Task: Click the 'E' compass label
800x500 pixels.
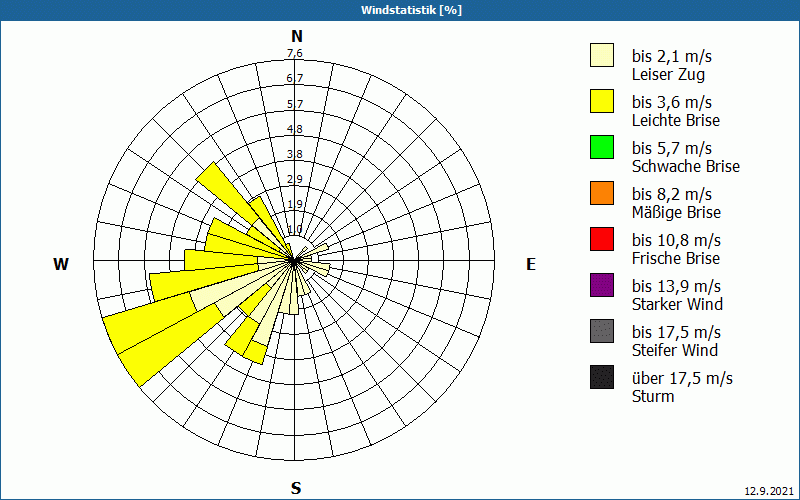Action: coord(531,264)
